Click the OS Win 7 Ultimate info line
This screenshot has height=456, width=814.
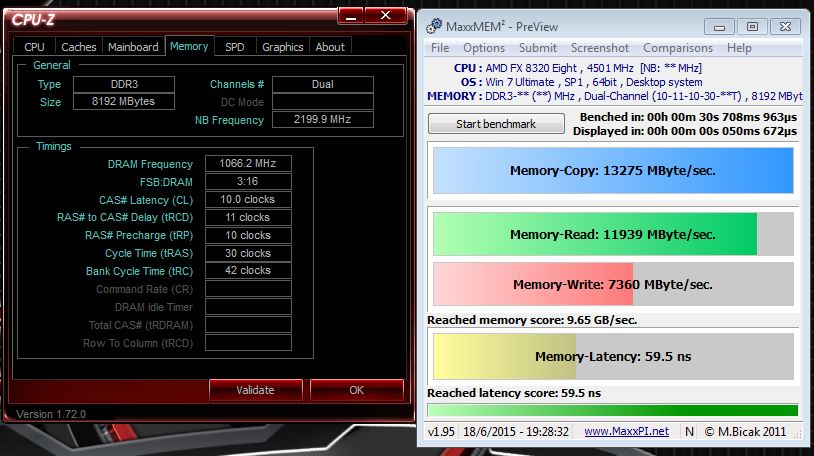coord(581,82)
